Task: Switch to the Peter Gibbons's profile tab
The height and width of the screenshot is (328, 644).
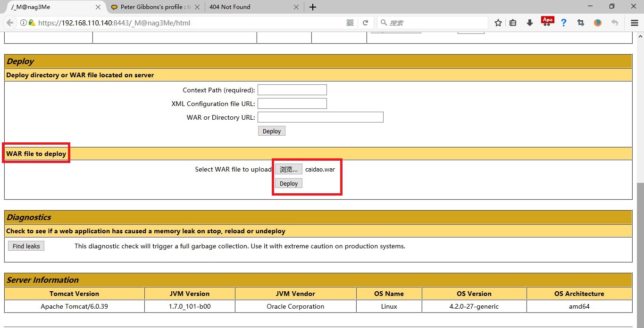Action: (x=156, y=7)
